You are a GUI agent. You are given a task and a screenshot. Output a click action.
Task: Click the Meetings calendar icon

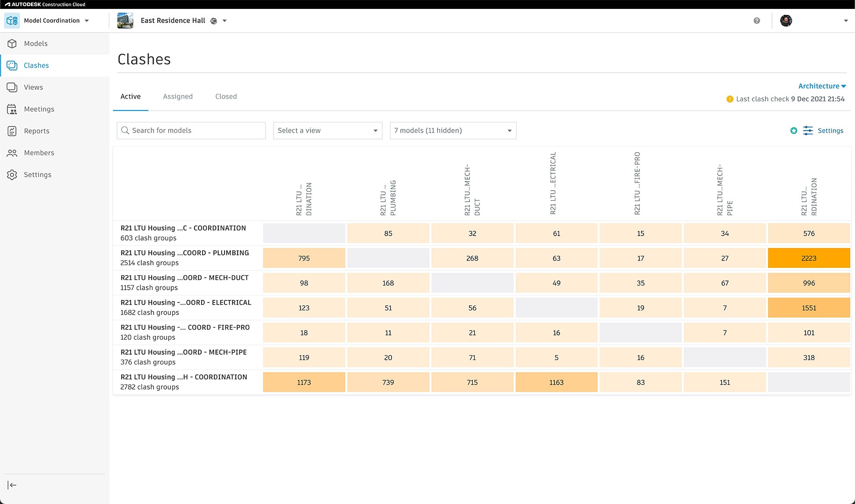coord(12,109)
